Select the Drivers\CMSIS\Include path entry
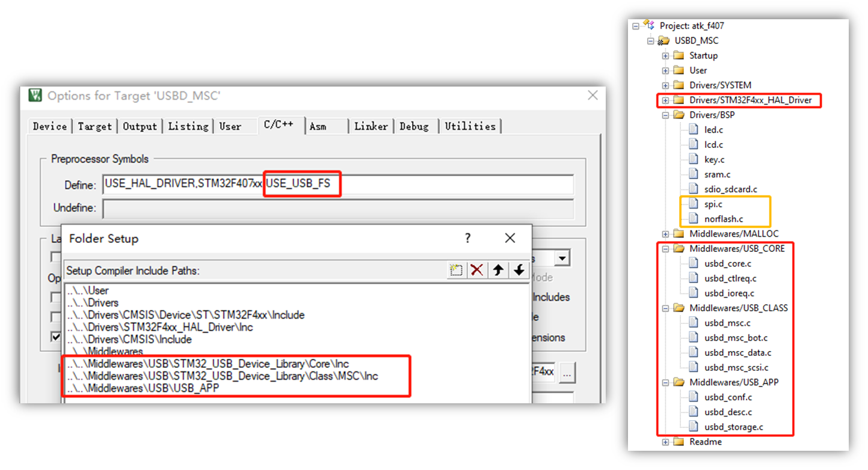The width and height of the screenshot is (868, 470). point(129,339)
